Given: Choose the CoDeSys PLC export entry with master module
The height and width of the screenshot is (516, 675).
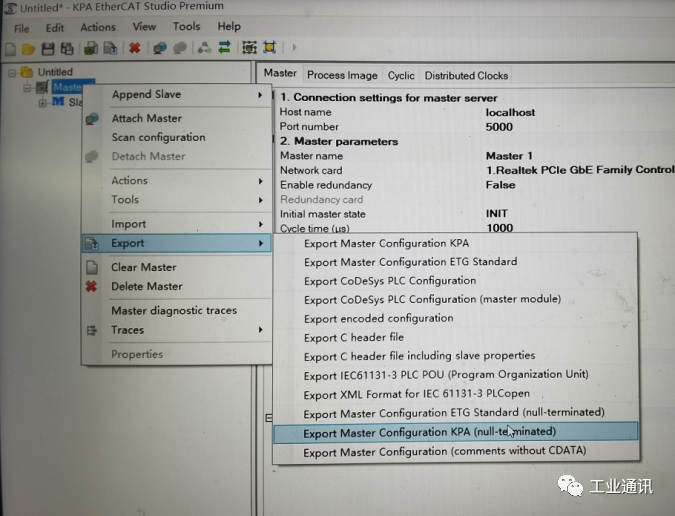Looking at the screenshot, I should click(x=456, y=300).
